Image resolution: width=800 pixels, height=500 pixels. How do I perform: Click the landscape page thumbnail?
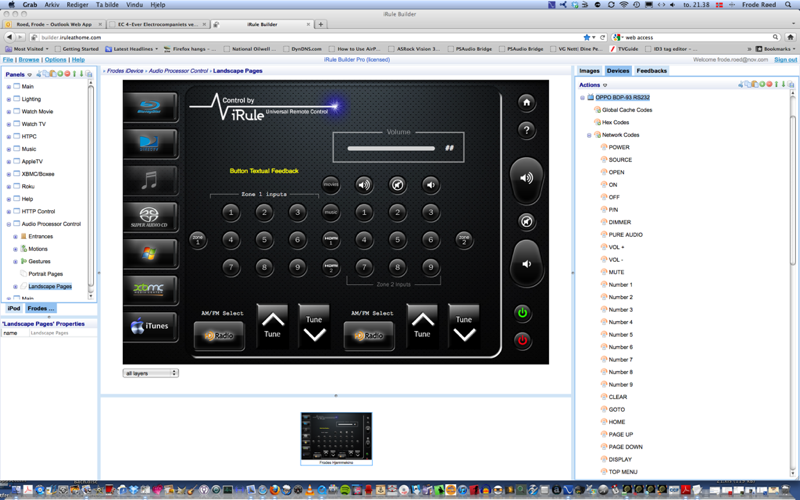coord(336,439)
